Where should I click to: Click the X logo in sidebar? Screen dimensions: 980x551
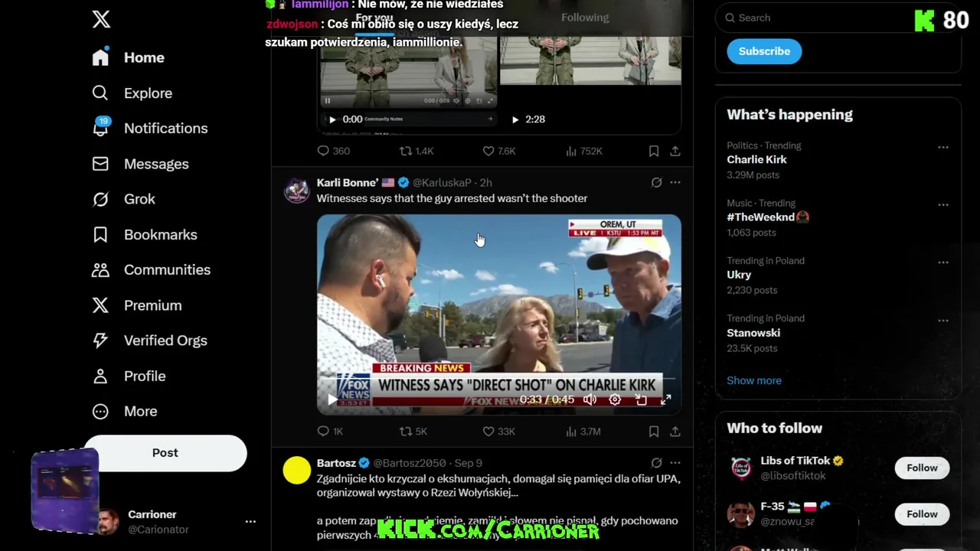(101, 20)
